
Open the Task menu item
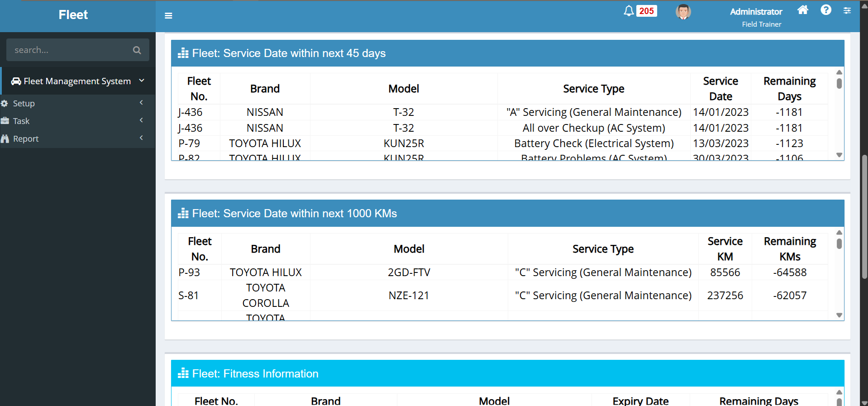pyautogui.click(x=21, y=121)
